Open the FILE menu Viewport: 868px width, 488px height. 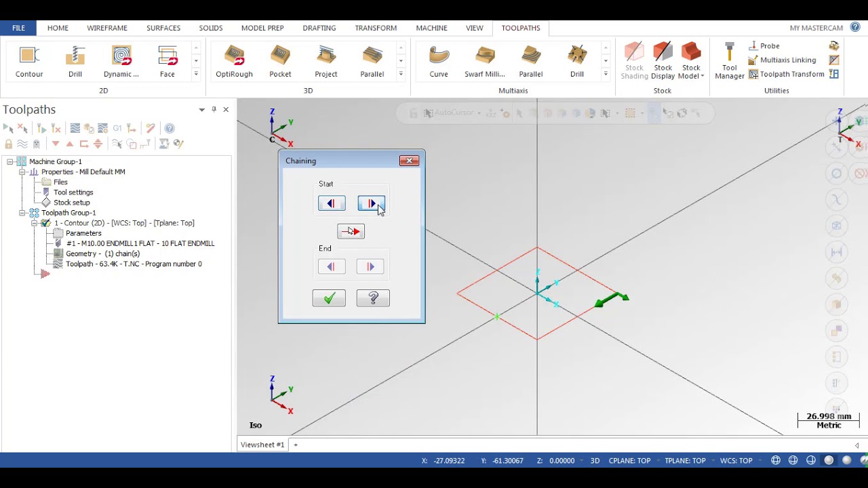[x=18, y=28]
